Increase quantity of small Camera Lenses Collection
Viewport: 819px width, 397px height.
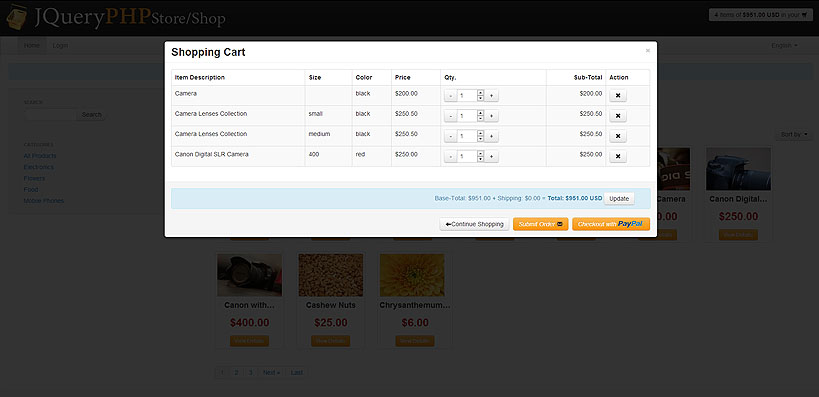pos(492,116)
